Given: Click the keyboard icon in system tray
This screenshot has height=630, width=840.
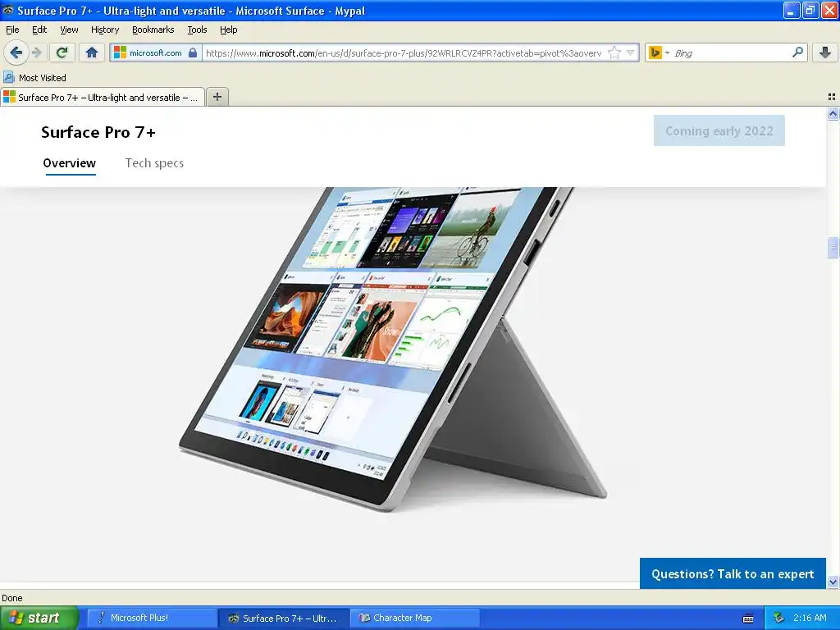Looking at the screenshot, I should tap(748, 619).
